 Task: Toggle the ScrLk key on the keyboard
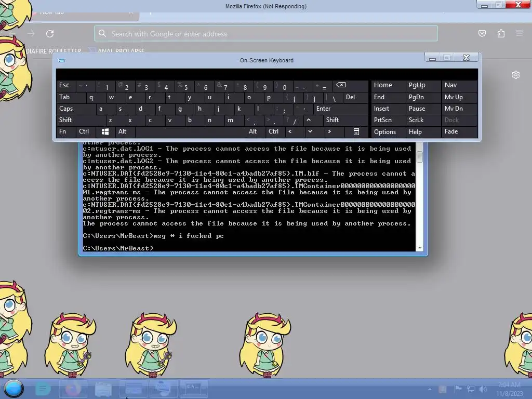tap(423, 120)
